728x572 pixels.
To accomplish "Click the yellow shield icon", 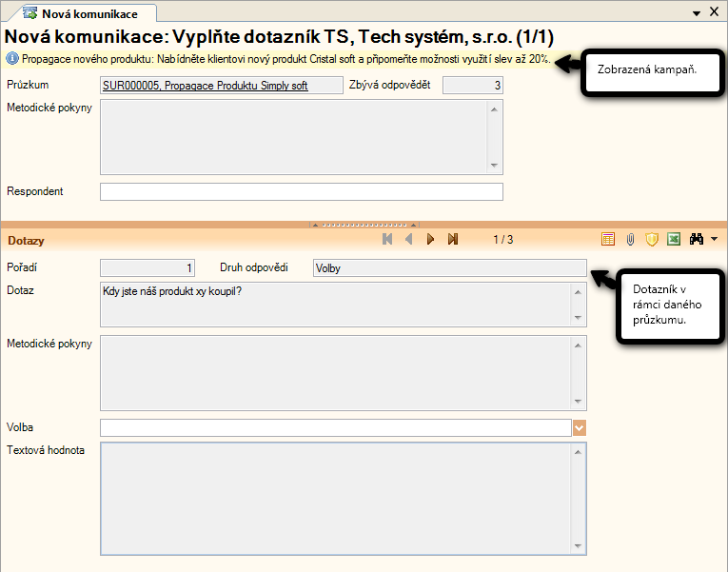I will 652,240.
